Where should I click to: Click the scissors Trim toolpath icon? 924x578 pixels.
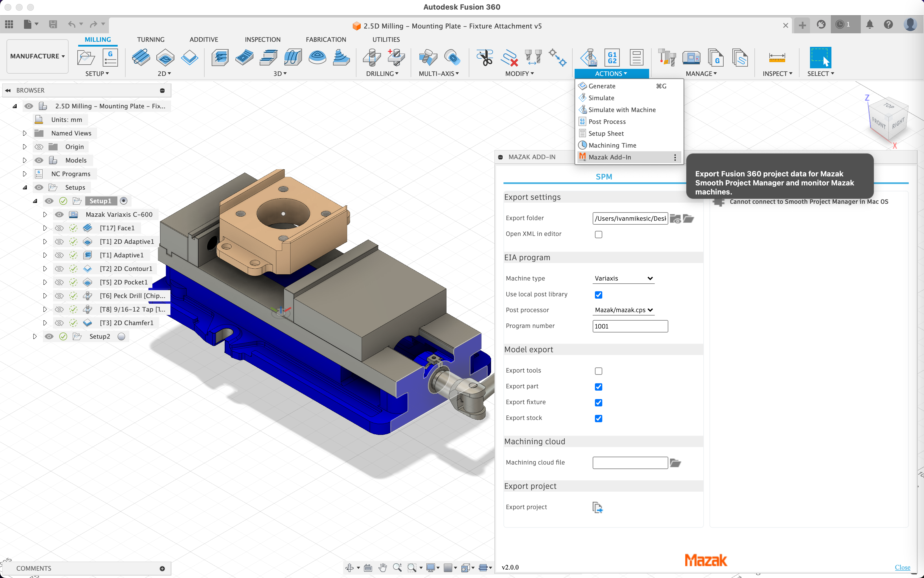(x=485, y=58)
